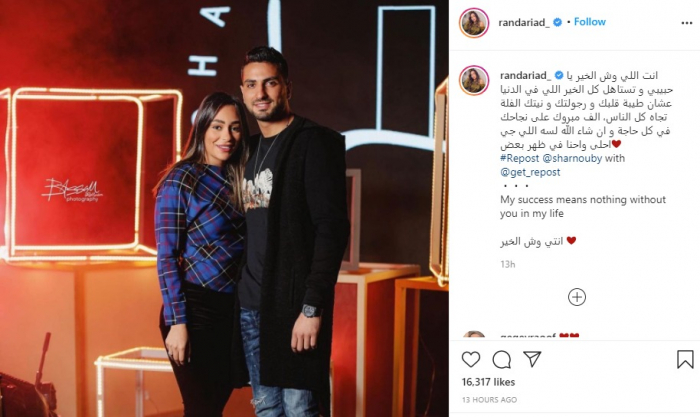Click the verified badge beside caption username
Screen dimensions: 700x417
tap(559, 75)
